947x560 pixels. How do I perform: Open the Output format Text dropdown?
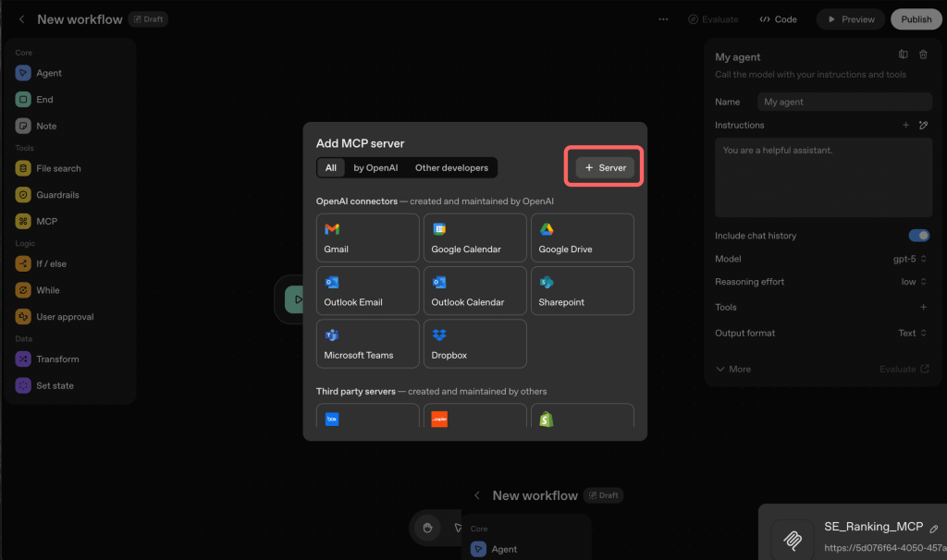coord(912,333)
